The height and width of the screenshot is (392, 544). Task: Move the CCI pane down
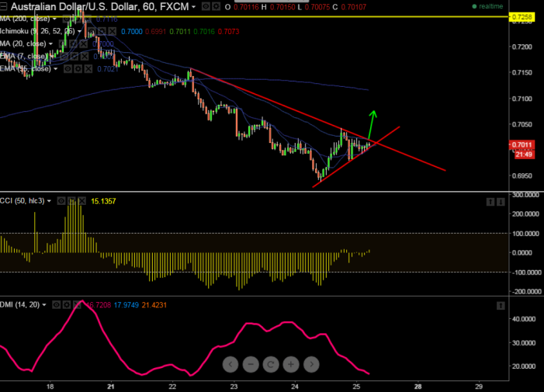tap(501, 202)
